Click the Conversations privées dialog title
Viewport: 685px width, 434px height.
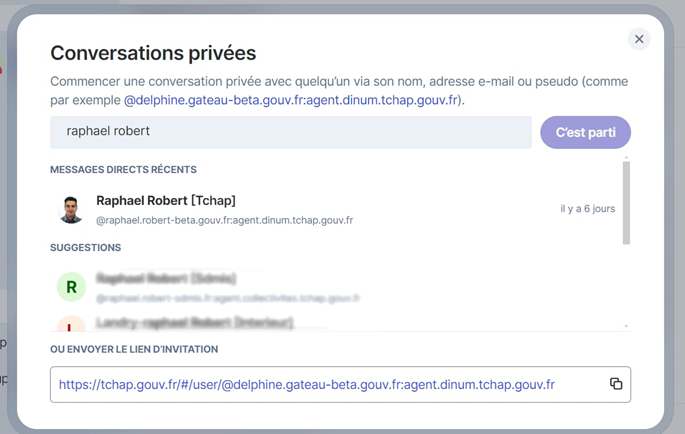coord(153,53)
